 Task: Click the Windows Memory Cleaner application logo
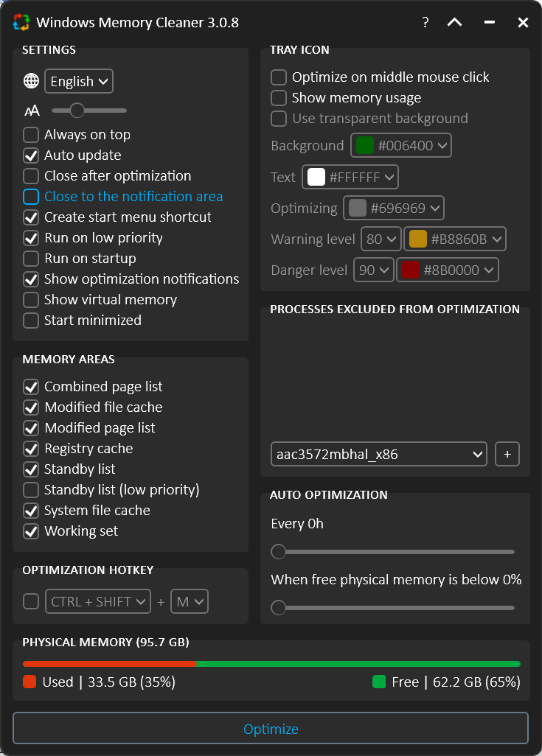pyautogui.click(x=21, y=22)
